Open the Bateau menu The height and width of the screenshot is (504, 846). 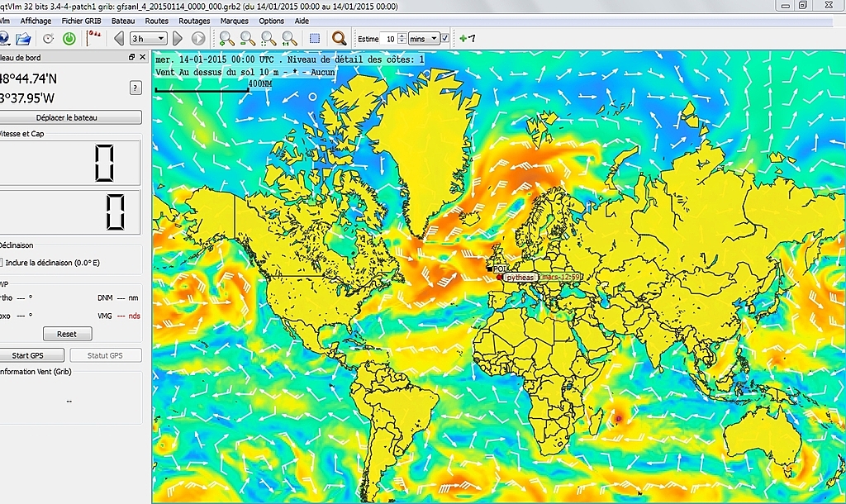coord(123,21)
